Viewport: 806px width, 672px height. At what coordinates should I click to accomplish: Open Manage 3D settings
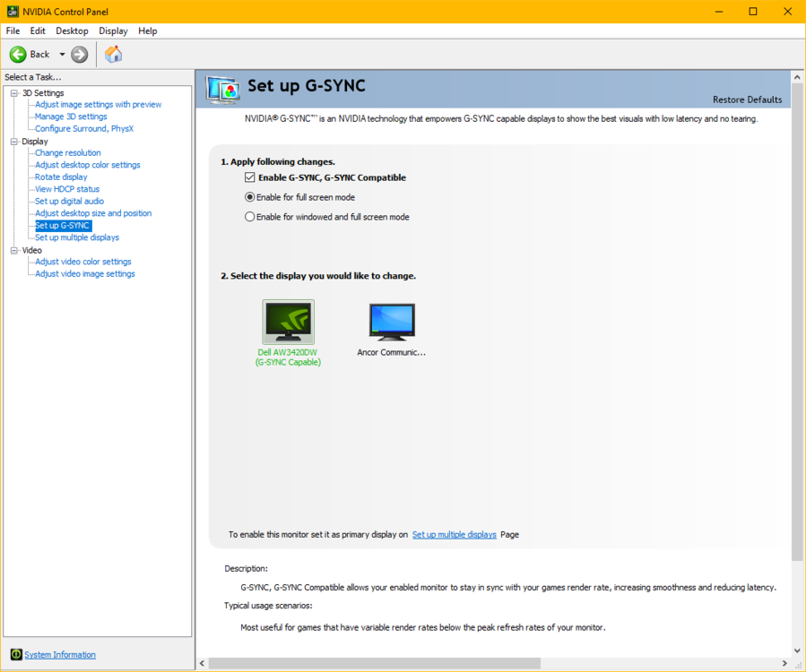(x=71, y=116)
